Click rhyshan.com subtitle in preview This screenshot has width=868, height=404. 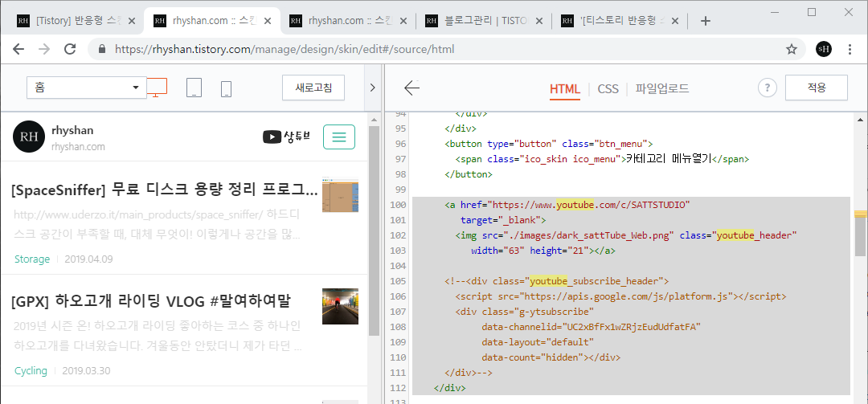coord(78,147)
